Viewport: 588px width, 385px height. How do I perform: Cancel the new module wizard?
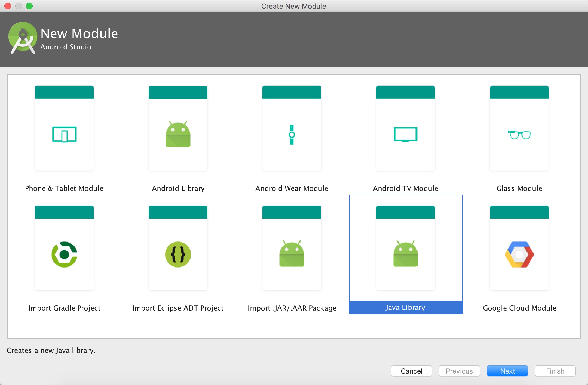click(412, 371)
